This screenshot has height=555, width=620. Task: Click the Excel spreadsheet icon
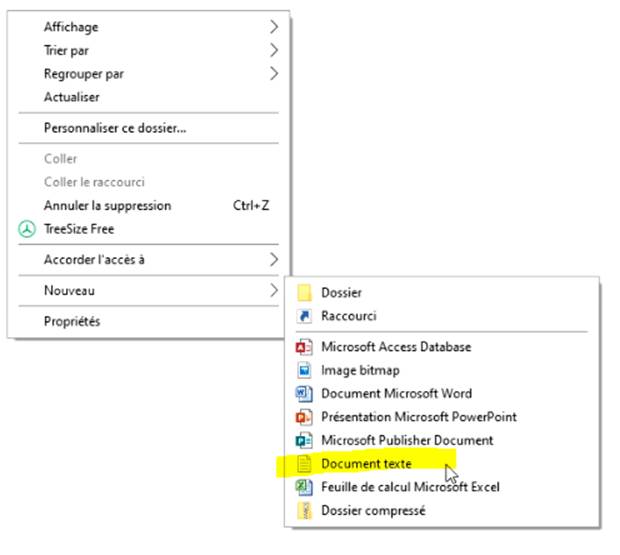click(x=304, y=487)
